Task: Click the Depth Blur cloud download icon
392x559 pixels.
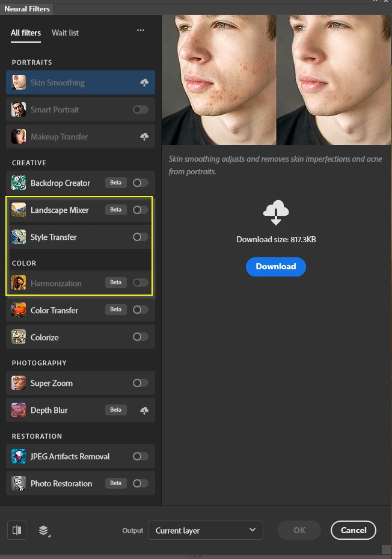Action: (144, 411)
